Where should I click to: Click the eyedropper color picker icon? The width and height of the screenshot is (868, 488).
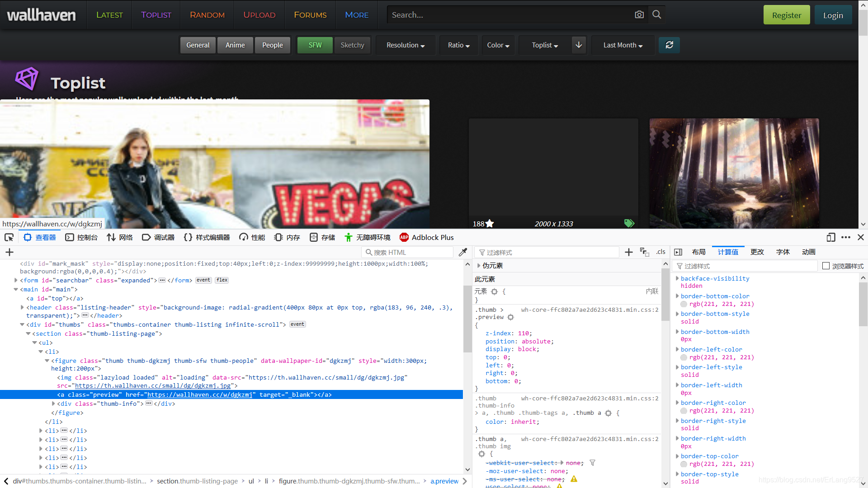click(462, 252)
